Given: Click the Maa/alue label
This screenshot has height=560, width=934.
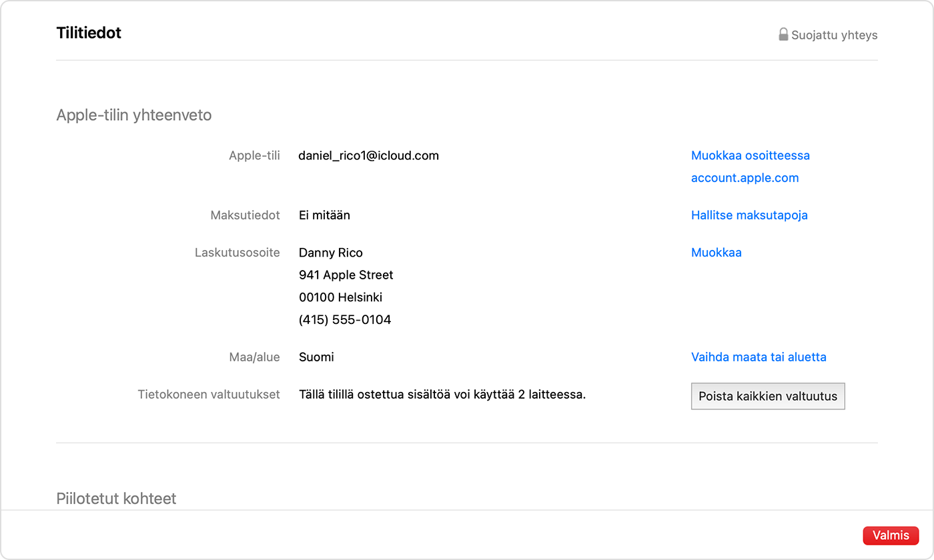Looking at the screenshot, I should pyautogui.click(x=254, y=357).
